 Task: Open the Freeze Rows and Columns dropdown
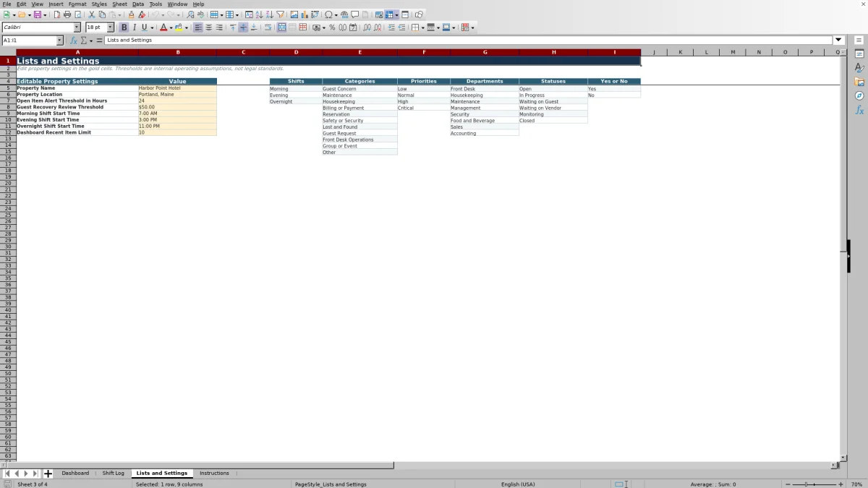click(x=396, y=14)
